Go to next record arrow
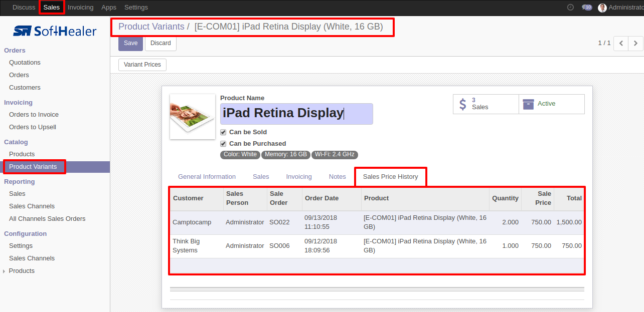 635,44
